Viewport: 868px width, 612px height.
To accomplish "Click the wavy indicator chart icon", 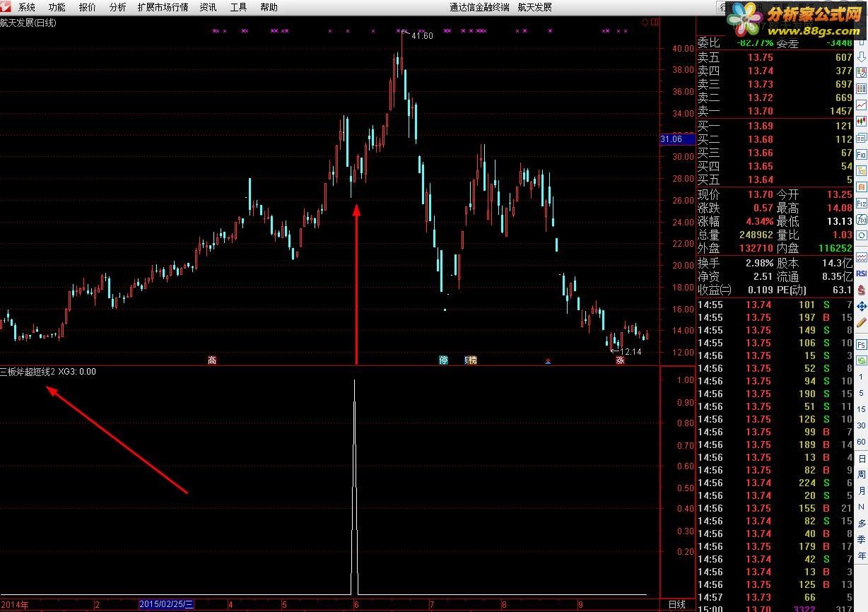I will tap(861, 257).
